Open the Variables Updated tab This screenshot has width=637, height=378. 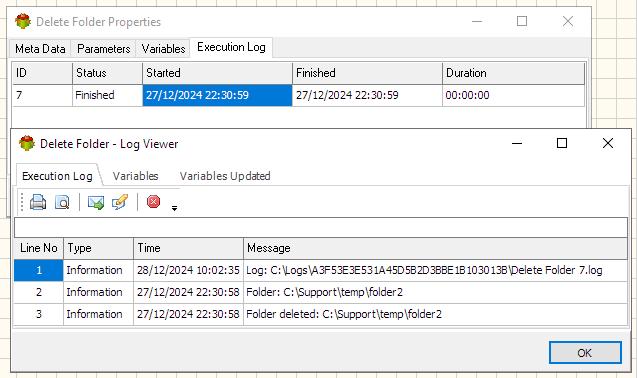click(225, 176)
